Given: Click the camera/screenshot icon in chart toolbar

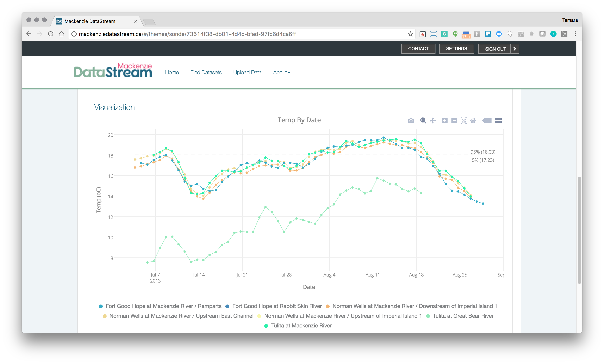Looking at the screenshot, I should pos(411,120).
